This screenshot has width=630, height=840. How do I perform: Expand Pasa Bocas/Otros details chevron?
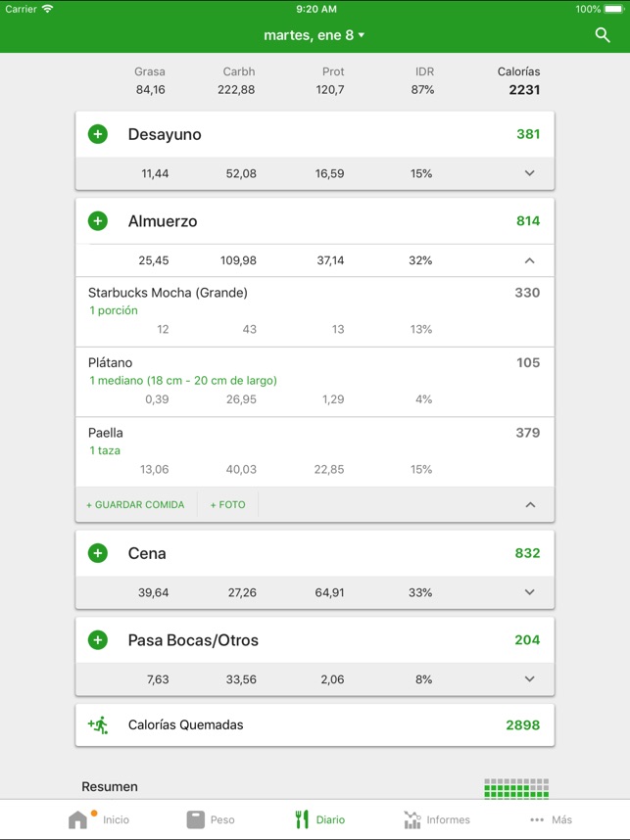(x=530, y=678)
